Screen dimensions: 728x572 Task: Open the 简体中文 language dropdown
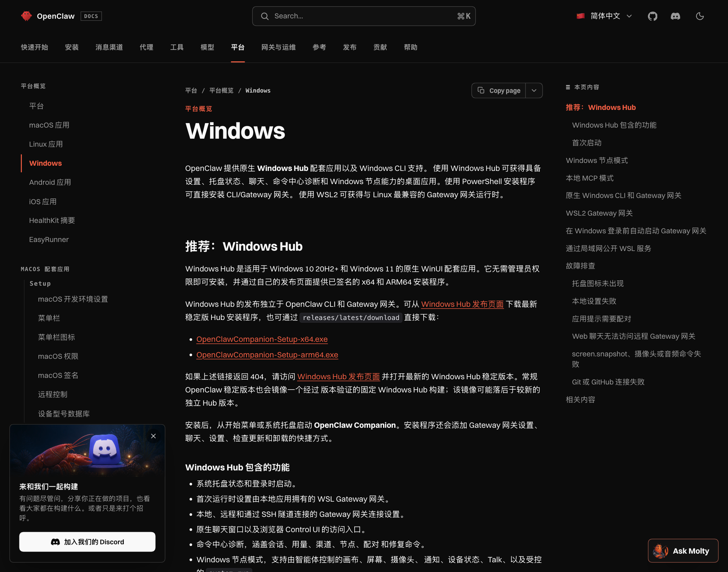(x=604, y=16)
